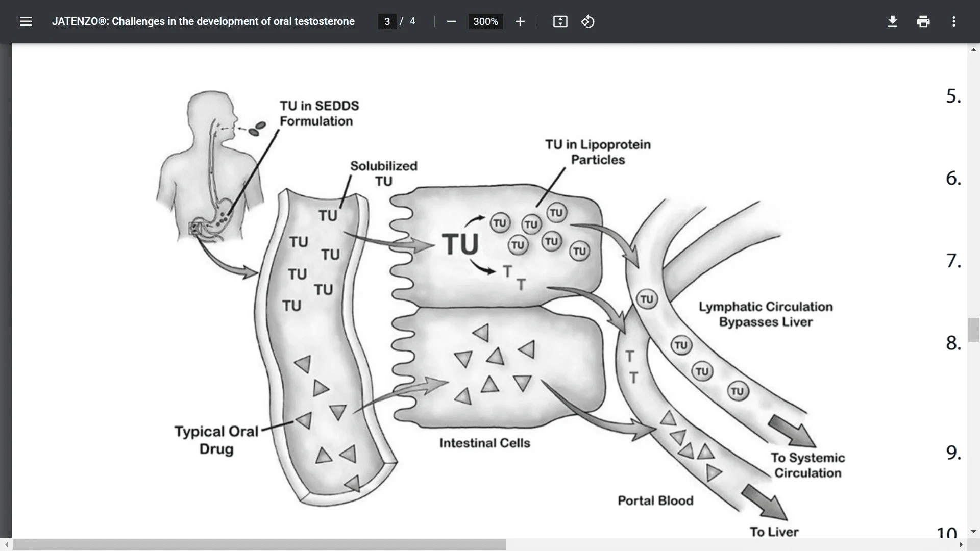The width and height of the screenshot is (980, 551).
Task: Click the zoom out minus button
Action: click(x=451, y=21)
